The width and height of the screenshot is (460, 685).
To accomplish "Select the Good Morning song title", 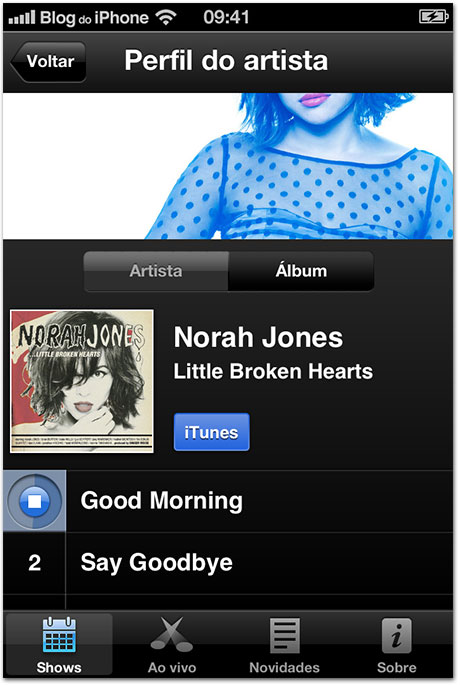I will click(x=161, y=501).
